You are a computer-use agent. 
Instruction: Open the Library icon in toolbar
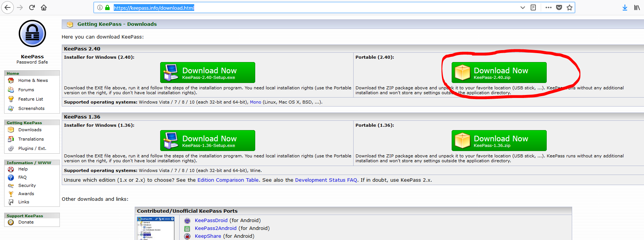point(637,7)
